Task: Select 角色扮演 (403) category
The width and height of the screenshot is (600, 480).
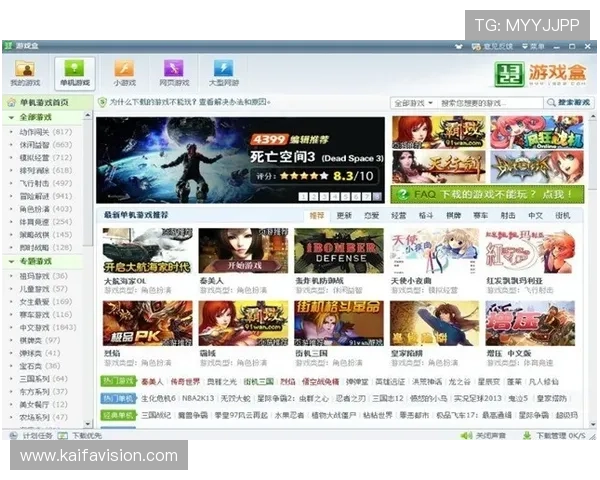Action: pos(46,209)
